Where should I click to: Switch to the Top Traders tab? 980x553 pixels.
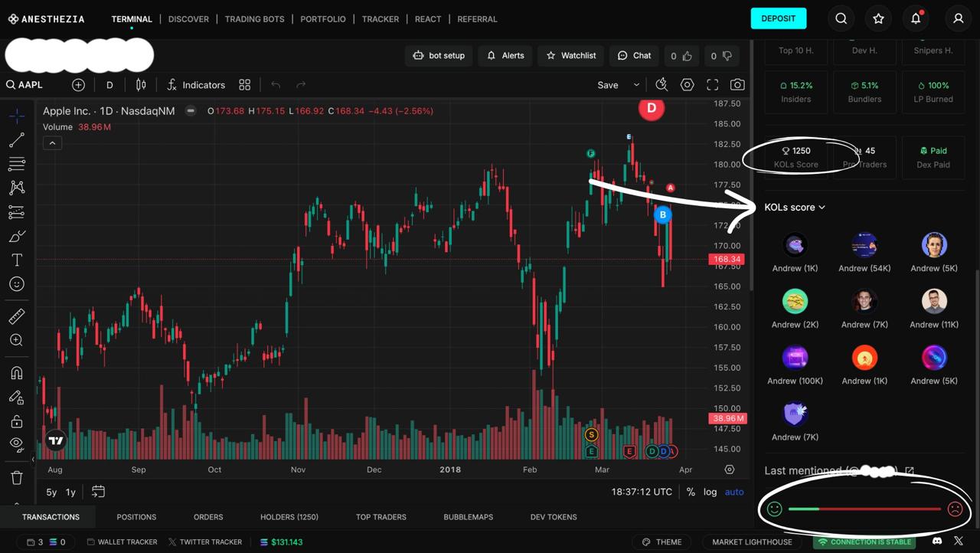pyautogui.click(x=381, y=517)
